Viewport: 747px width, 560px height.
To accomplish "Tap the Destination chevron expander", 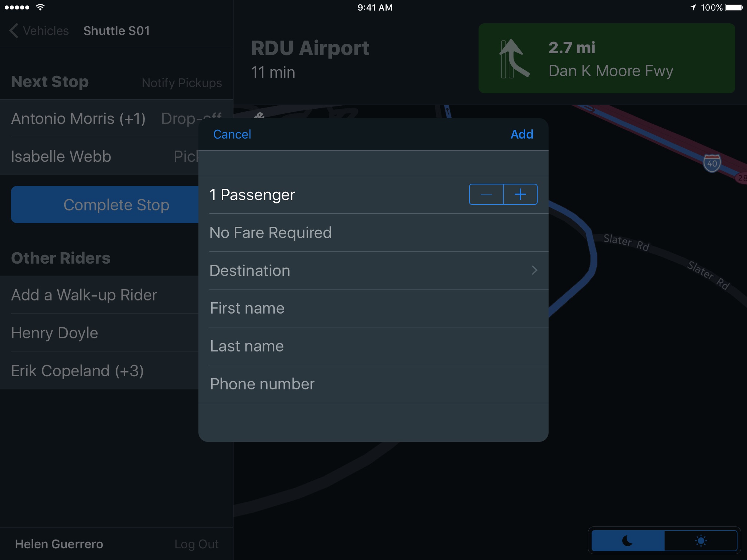I will tap(534, 270).
